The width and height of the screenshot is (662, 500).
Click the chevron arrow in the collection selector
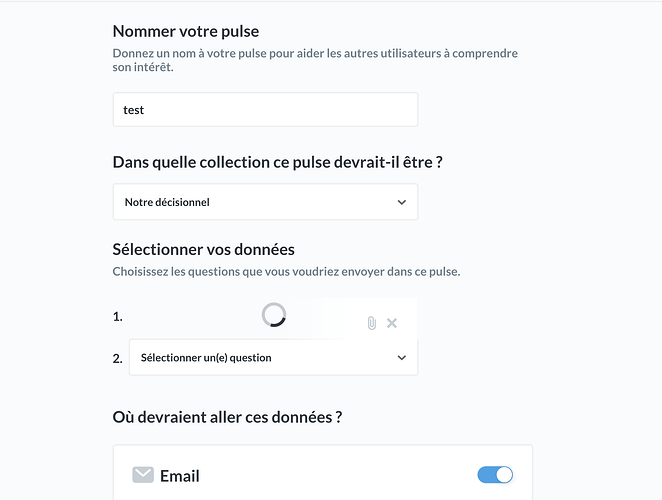(x=402, y=202)
